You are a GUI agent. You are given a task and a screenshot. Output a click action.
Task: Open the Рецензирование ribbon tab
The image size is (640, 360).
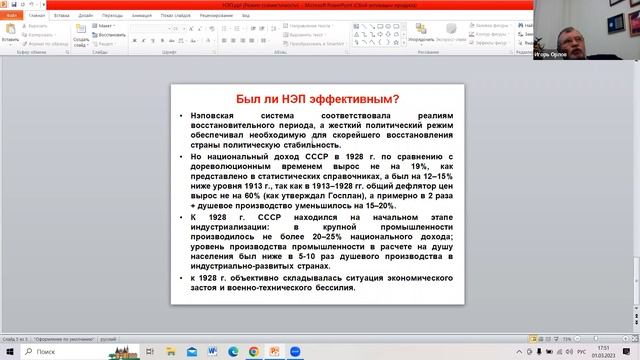pos(216,16)
